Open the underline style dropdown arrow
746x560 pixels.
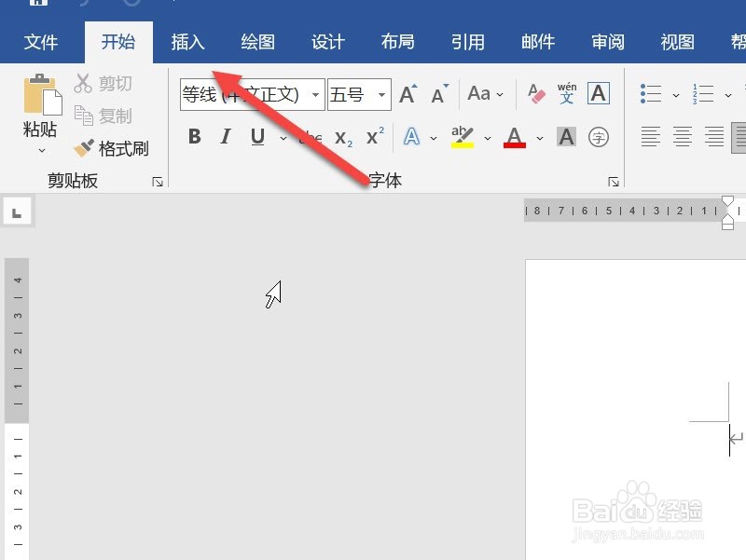[283, 137]
